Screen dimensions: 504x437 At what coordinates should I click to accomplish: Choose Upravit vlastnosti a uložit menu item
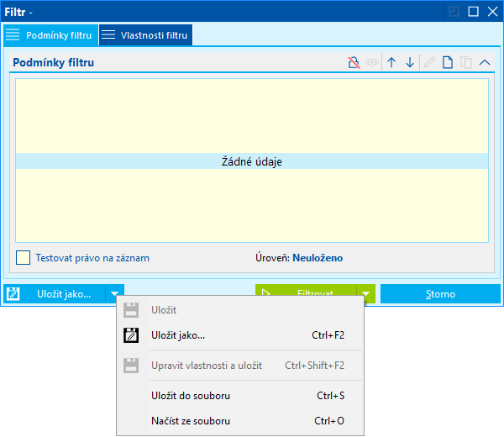240,366
